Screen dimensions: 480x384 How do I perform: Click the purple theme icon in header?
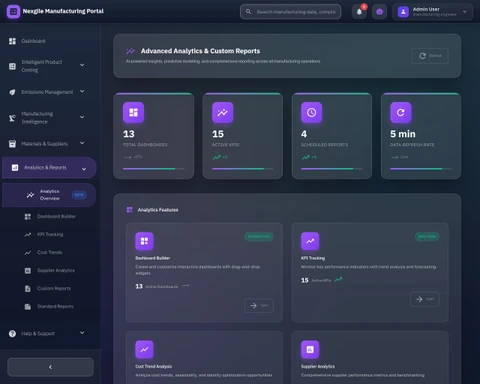tap(379, 12)
